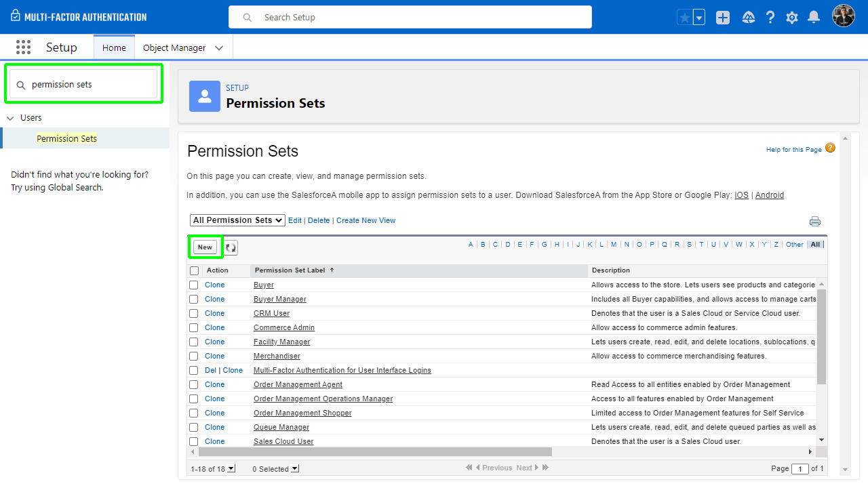Screen dimensions: 868x488
Task: Click the New permission set button
Action: click(x=205, y=247)
